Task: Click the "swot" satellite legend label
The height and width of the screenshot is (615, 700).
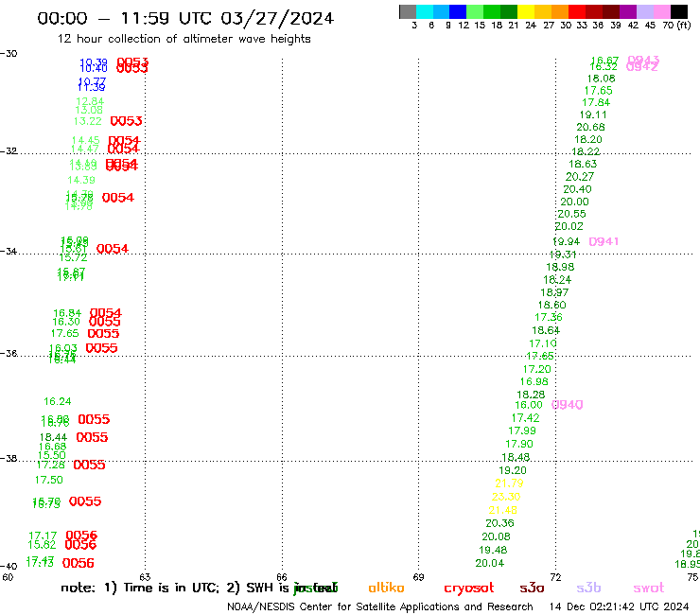Action: pos(649,588)
